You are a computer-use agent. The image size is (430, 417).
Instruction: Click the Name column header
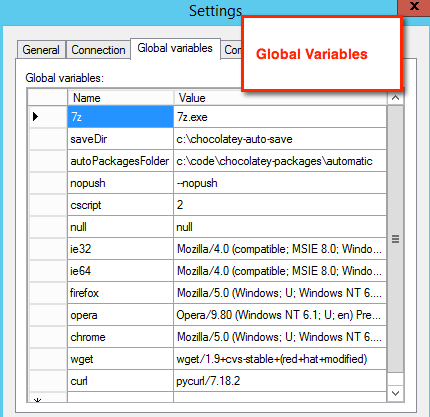[x=120, y=98]
